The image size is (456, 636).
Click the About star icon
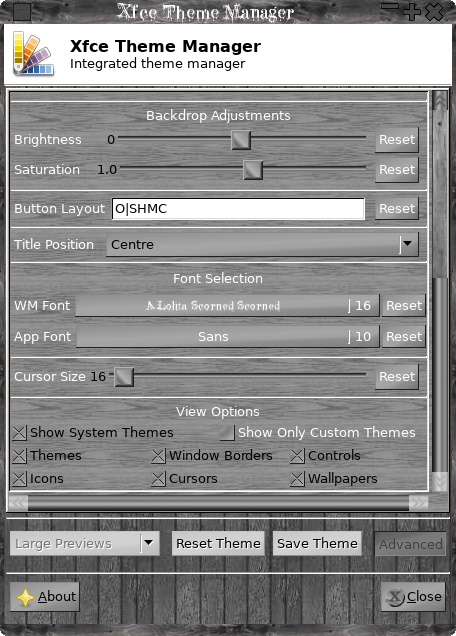(x=25, y=597)
